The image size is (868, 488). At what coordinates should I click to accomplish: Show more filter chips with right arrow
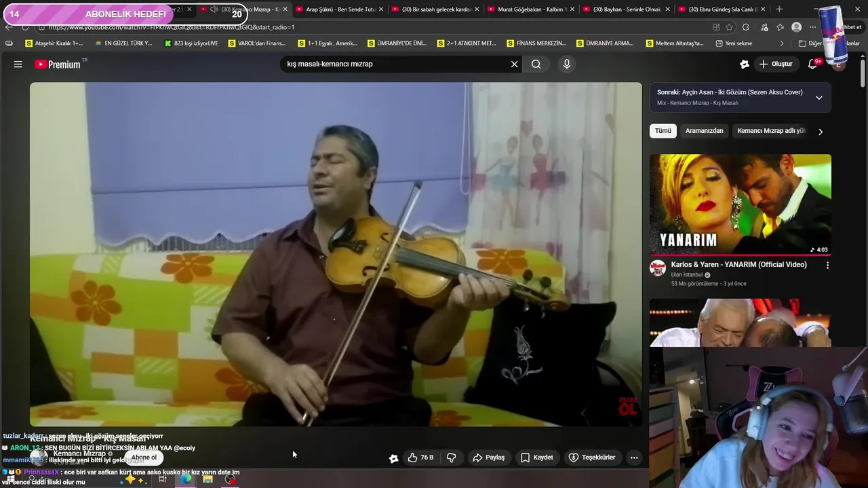coord(820,131)
